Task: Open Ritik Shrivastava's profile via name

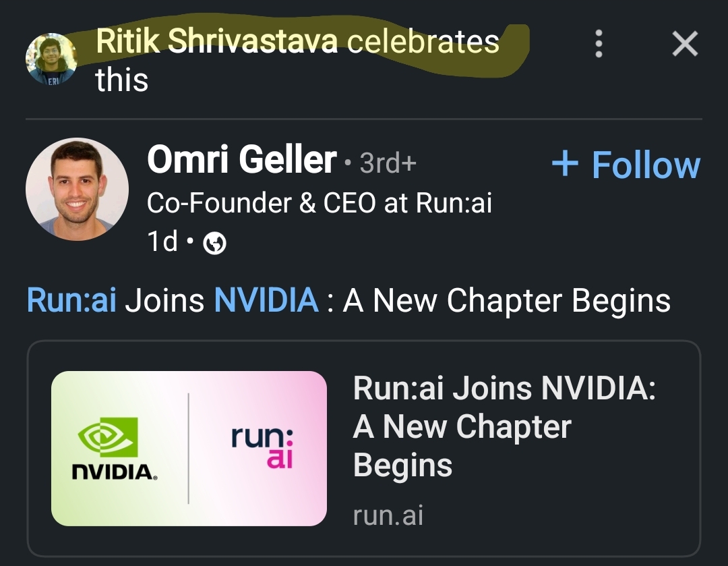Action: click(x=216, y=42)
